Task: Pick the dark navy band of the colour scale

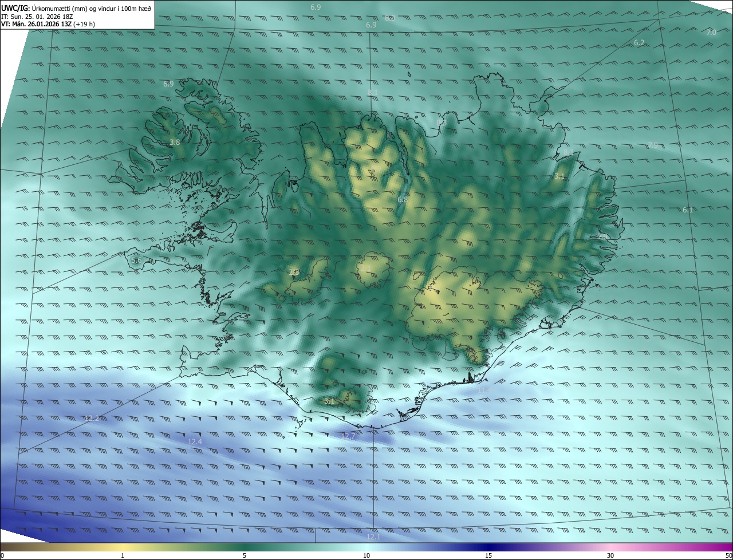Action: (x=488, y=547)
